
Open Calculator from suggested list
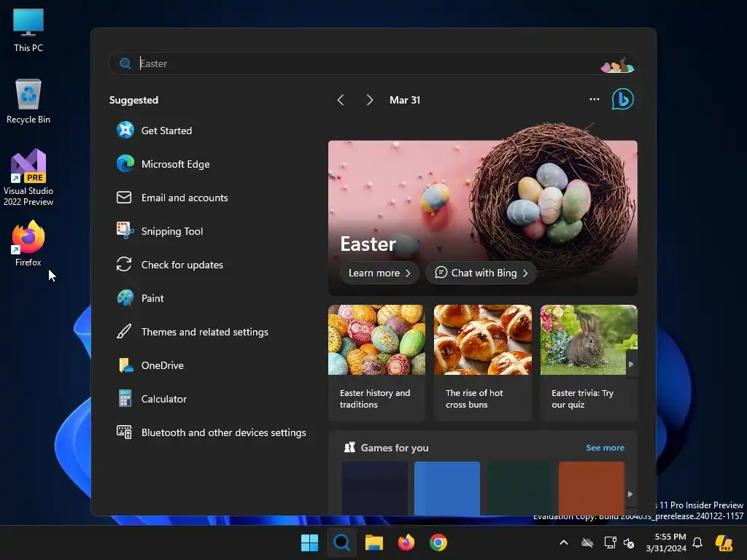[152, 399]
